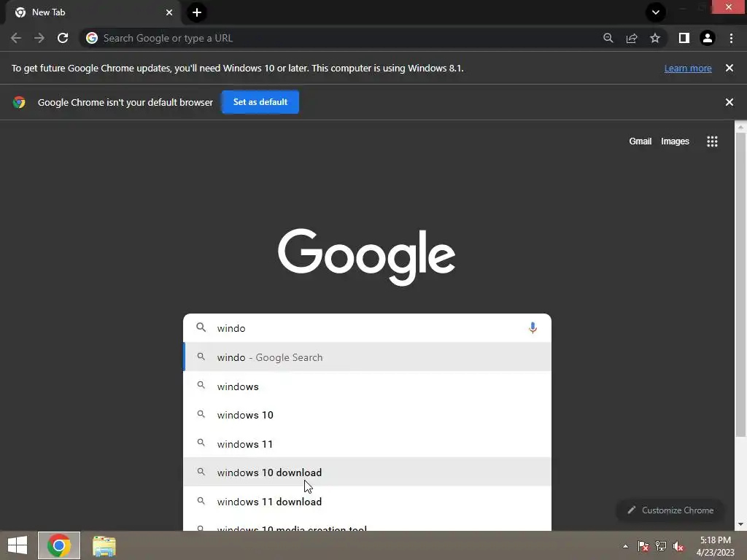
Task: Select the 'windows 10 download' suggestion
Action: click(x=367, y=472)
